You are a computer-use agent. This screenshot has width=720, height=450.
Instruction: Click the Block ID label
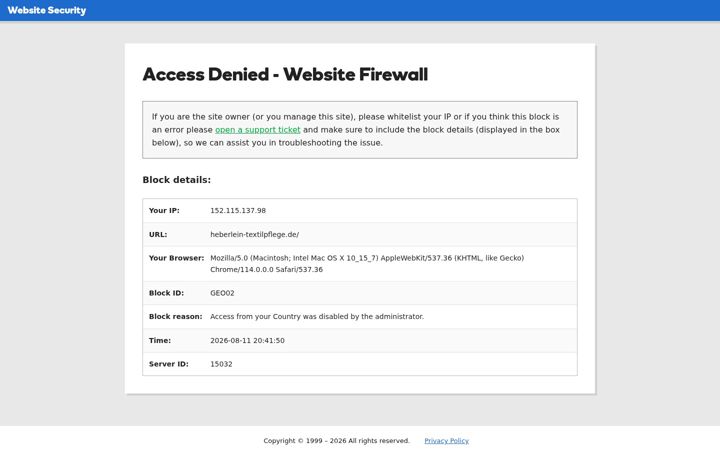coord(166,293)
